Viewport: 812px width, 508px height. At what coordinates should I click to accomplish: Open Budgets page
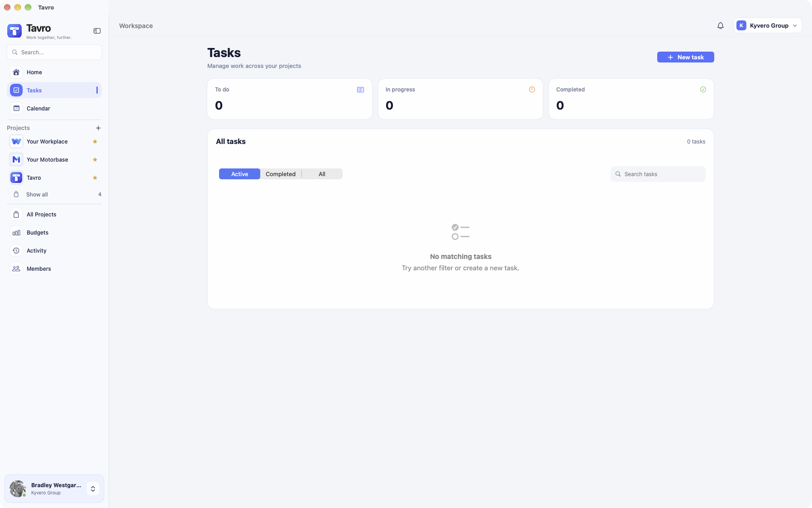(54, 233)
